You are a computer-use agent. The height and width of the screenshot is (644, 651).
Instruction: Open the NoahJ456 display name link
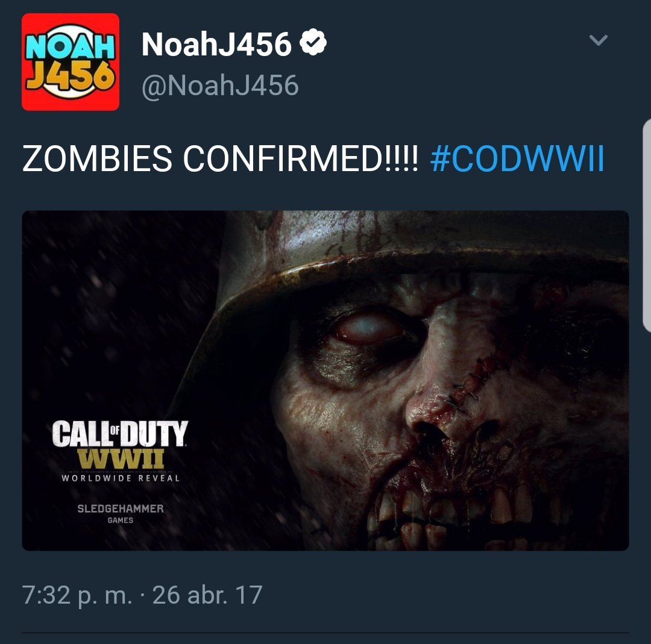(x=216, y=44)
